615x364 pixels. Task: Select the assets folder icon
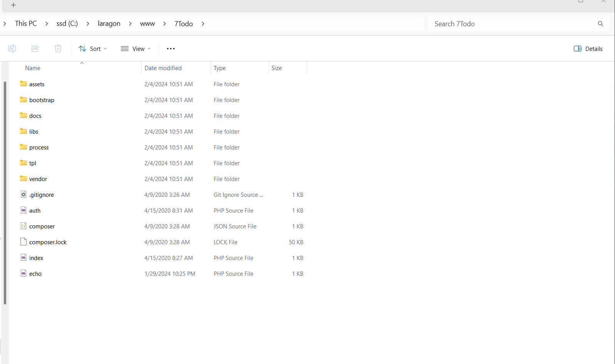point(23,84)
